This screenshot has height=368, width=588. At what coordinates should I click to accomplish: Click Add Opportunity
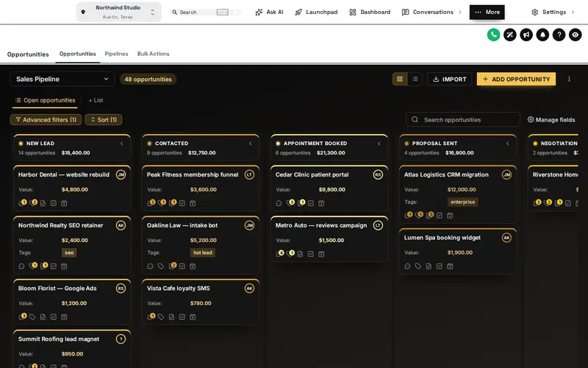pos(516,79)
